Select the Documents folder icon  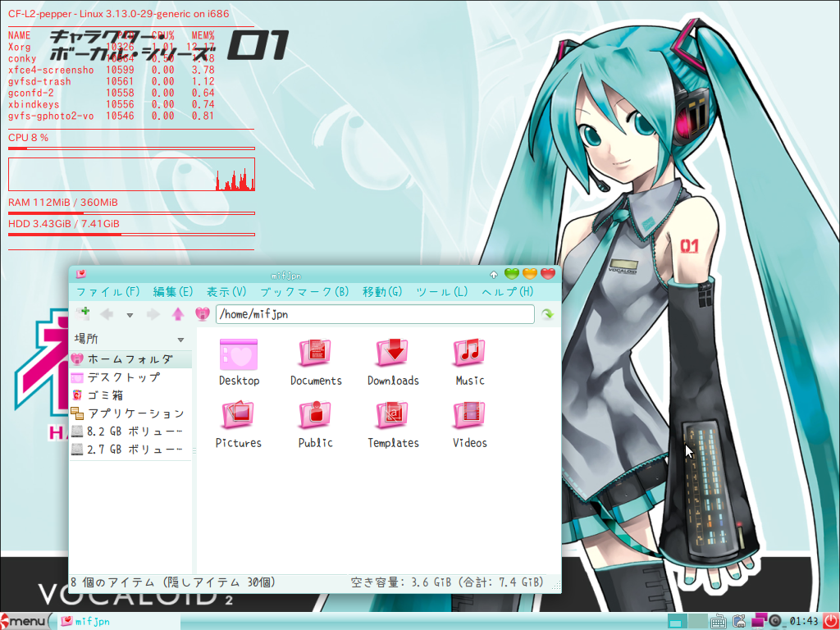316,354
